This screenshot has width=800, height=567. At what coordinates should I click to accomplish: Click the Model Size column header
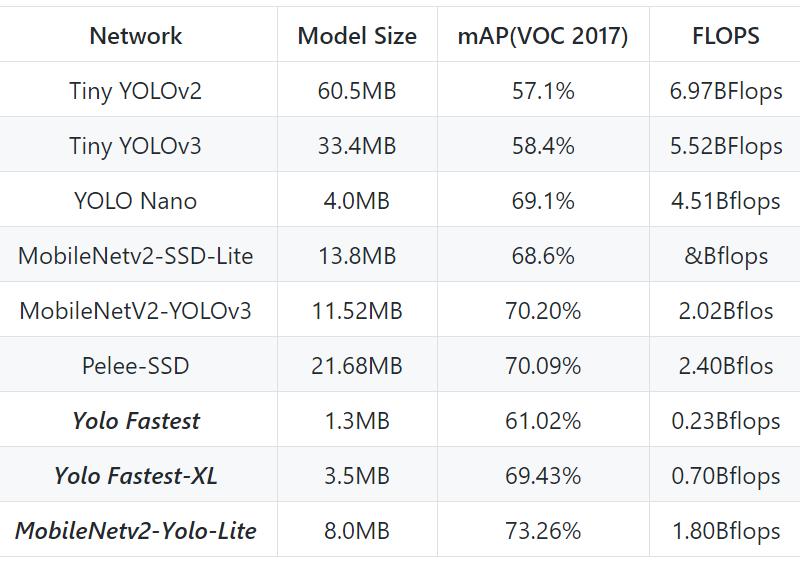357,36
